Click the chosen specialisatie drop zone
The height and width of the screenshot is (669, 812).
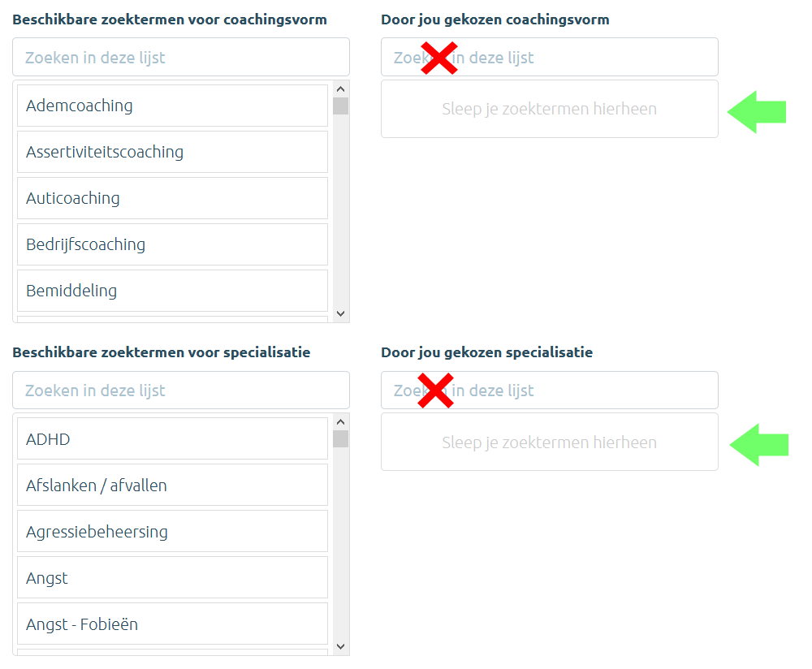(x=549, y=442)
